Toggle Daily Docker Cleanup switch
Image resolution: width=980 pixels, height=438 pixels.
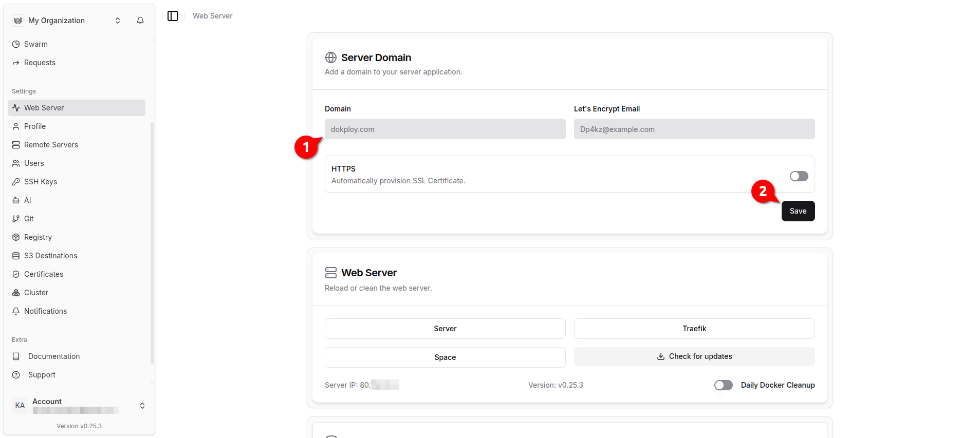pos(723,385)
